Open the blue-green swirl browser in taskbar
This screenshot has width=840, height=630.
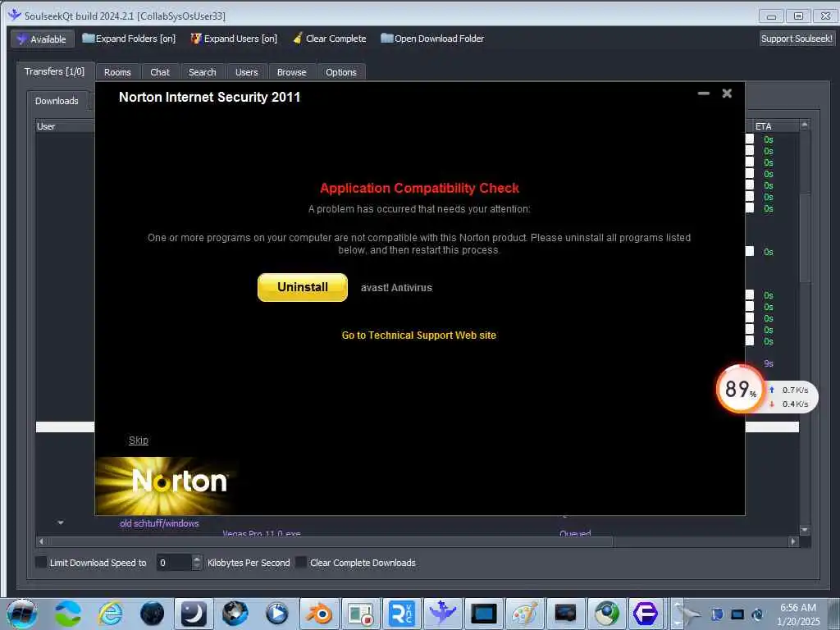pyautogui.click(x=68, y=614)
